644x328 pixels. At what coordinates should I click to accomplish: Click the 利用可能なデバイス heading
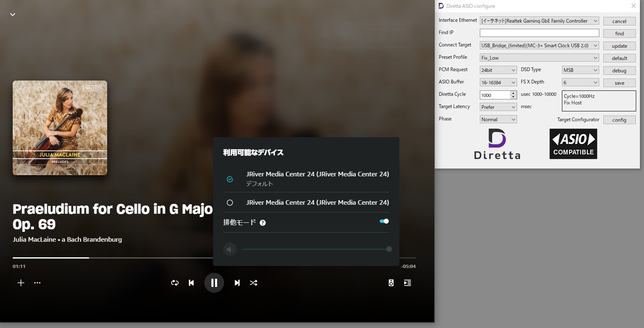tap(253, 152)
